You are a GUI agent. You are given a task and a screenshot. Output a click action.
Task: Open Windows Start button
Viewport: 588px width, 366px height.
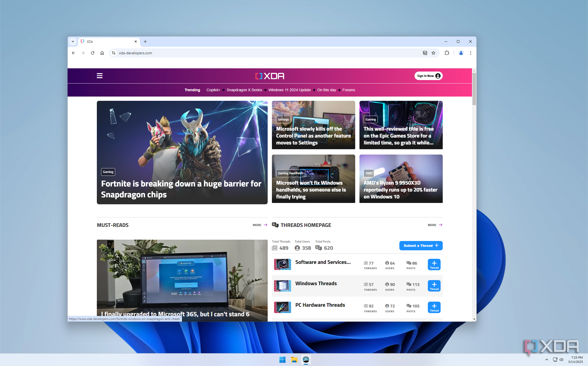[282, 360]
